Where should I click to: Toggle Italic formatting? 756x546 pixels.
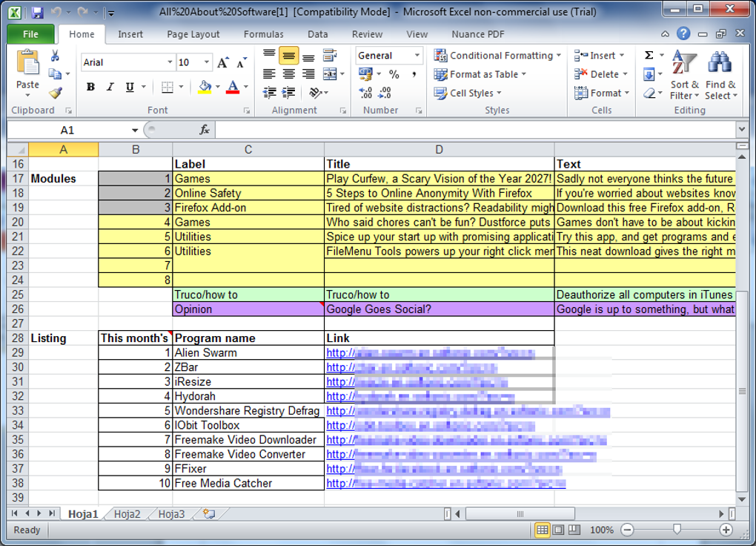(x=110, y=87)
